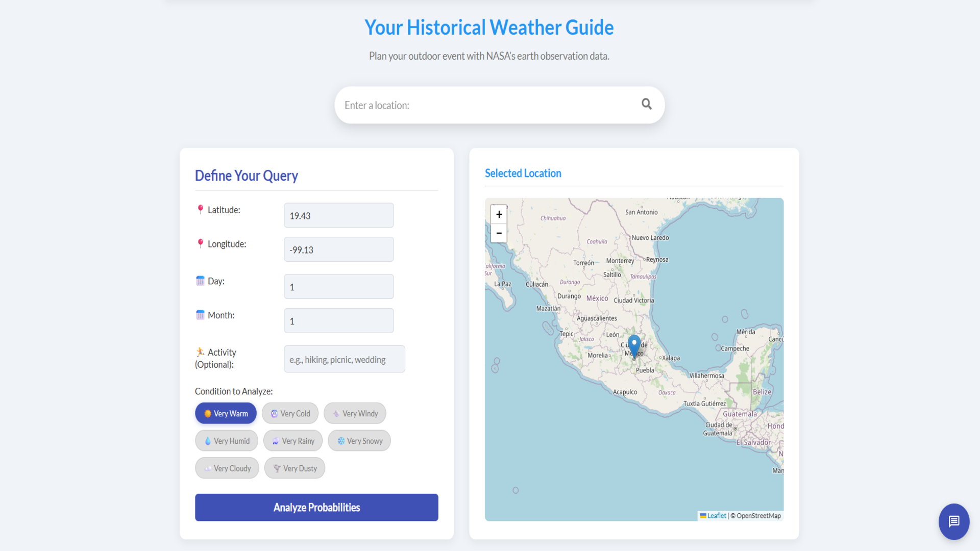Viewport: 980px width, 551px height.
Task: Click the Longitude input field
Action: click(338, 249)
